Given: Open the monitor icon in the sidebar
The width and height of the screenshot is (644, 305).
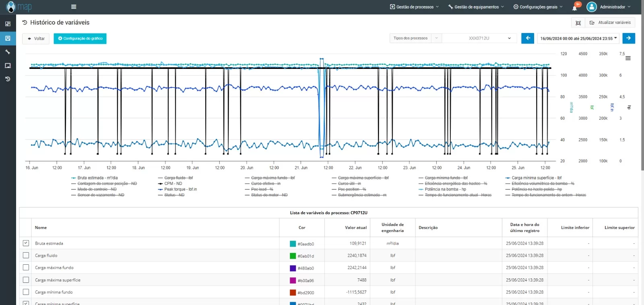Looking at the screenshot, I should (8, 66).
